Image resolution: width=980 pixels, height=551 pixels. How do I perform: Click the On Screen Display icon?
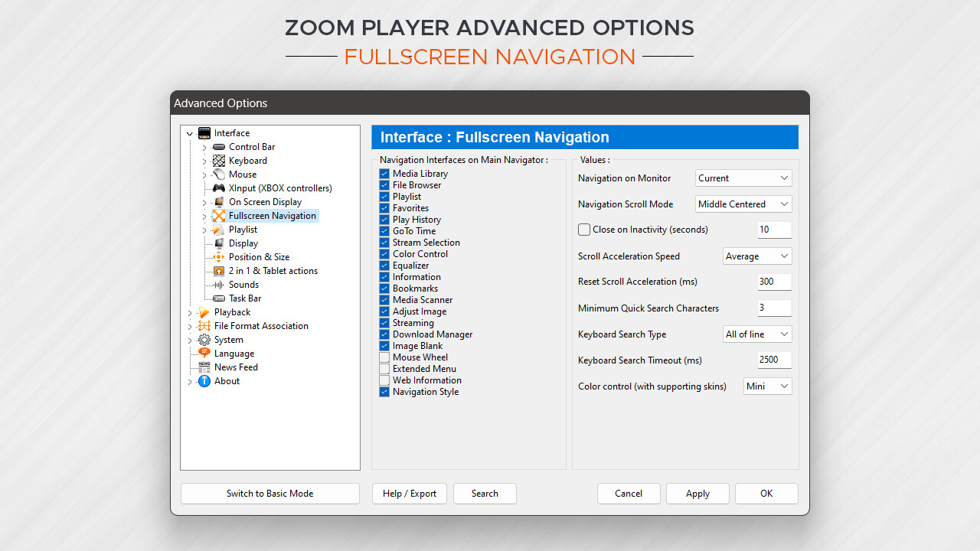point(220,201)
